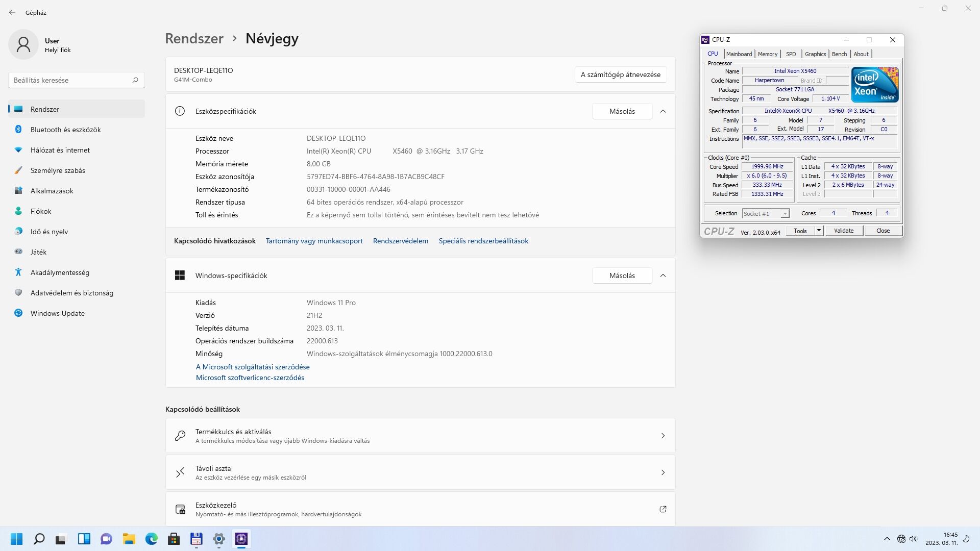Switch to Bench tab in CPU-Z

coord(839,54)
